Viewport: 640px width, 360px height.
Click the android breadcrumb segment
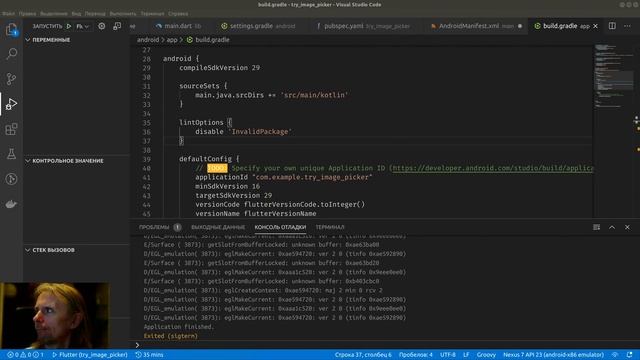coord(148,40)
